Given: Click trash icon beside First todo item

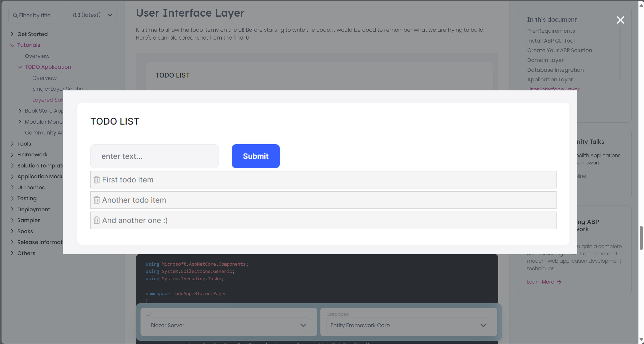Looking at the screenshot, I should [x=97, y=180].
